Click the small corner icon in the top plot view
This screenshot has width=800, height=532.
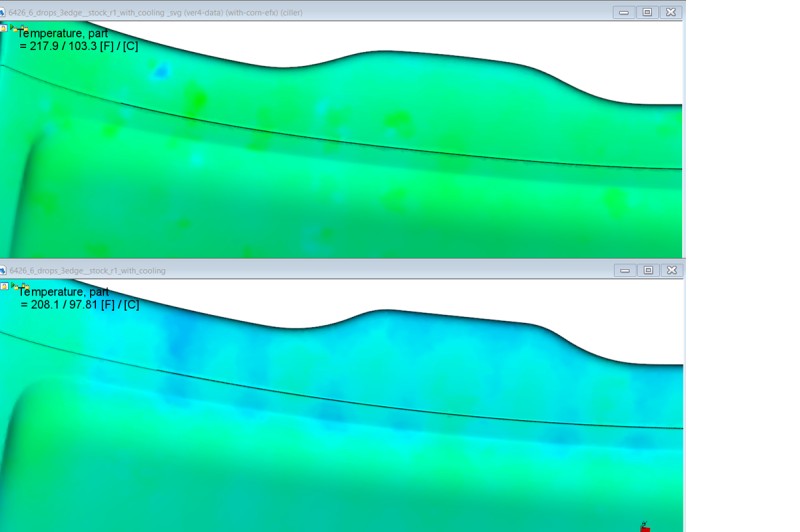pos(4,28)
